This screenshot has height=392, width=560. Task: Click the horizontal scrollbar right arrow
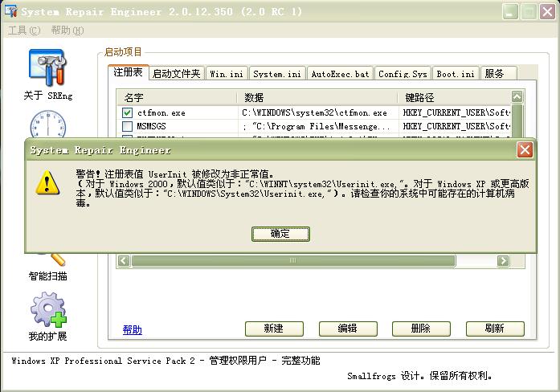click(x=503, y=260)
